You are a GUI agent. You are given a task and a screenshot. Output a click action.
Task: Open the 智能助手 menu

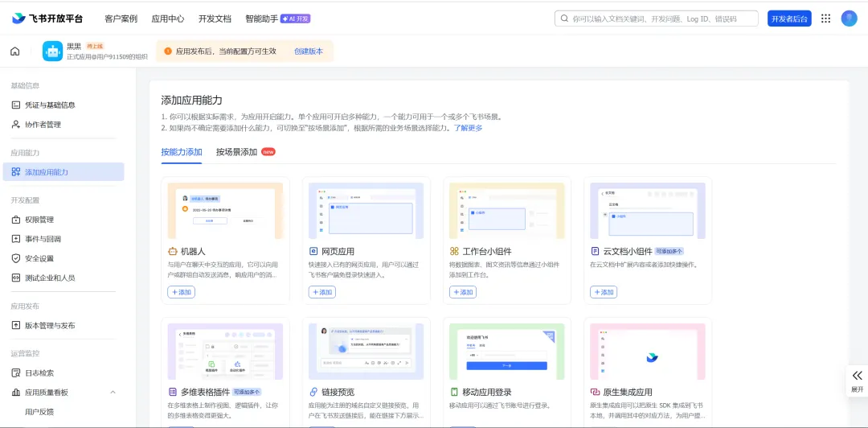pyautogui.click(x=262, y=19)
